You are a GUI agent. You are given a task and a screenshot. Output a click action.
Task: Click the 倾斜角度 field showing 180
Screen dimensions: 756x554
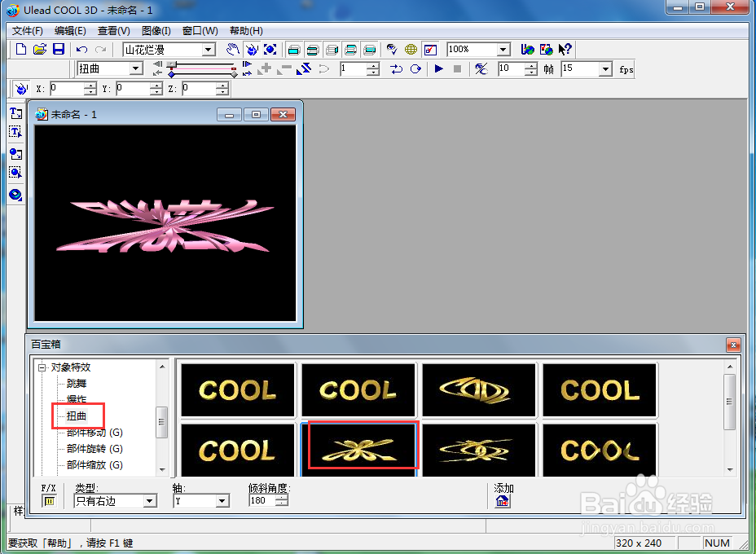pos(262,500)
